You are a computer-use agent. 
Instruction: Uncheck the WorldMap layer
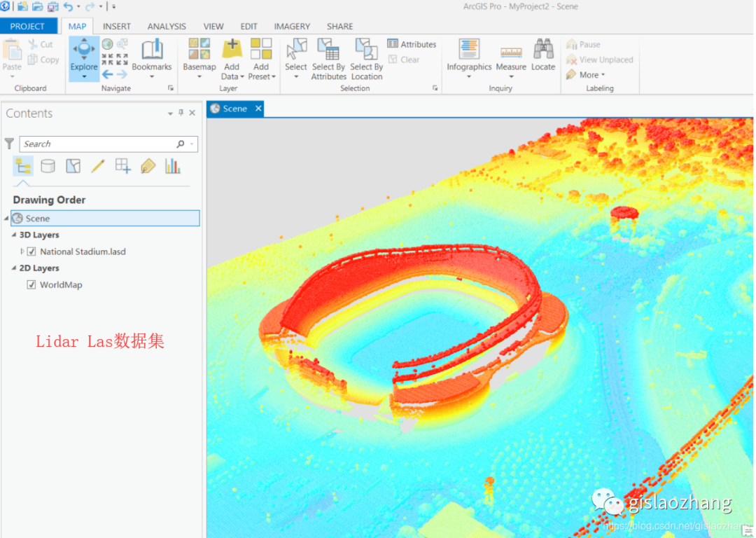(31, 284)
